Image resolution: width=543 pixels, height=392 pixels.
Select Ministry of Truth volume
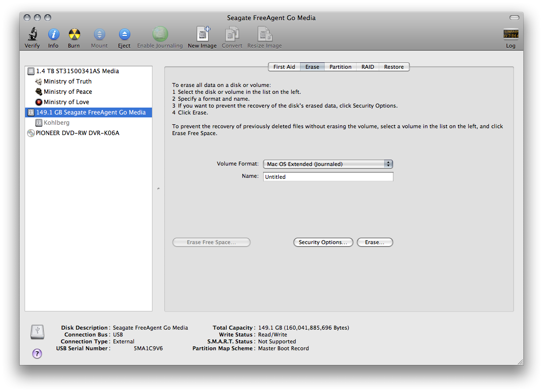click(x=89, y=82)
